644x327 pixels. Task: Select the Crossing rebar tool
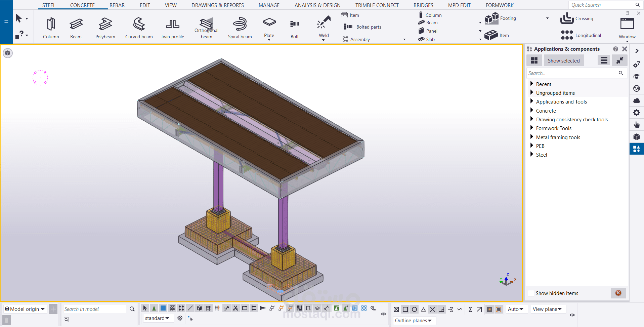coord(567,18)
